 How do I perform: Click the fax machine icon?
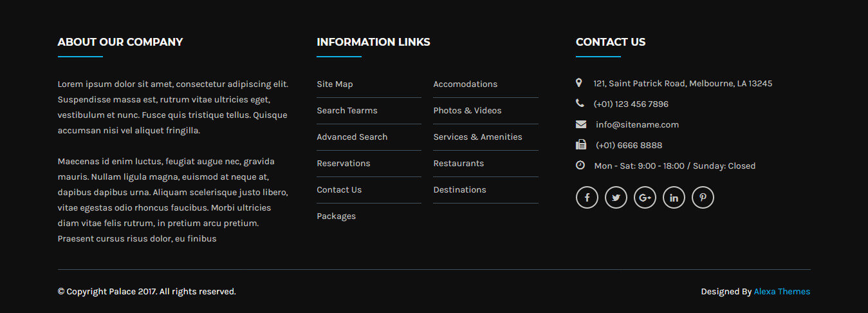(x=581, y=145)
